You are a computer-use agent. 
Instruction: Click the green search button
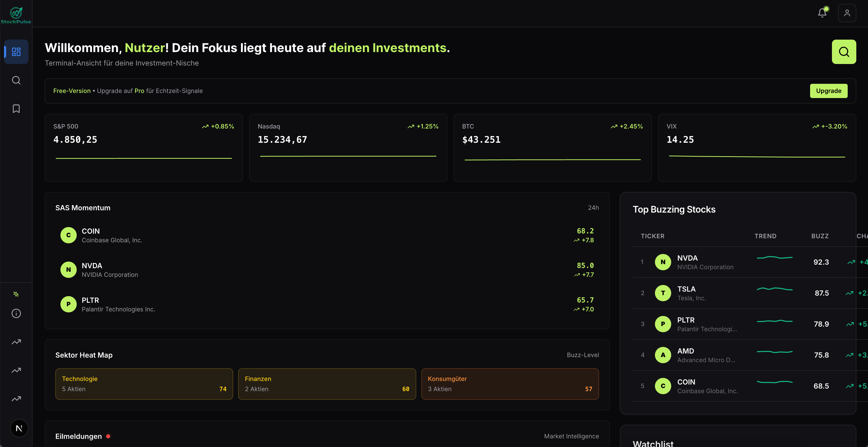coord(844,52)
